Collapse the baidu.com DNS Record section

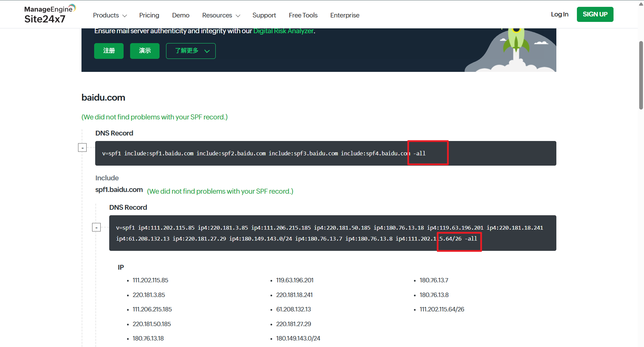(x=83, y=147)
